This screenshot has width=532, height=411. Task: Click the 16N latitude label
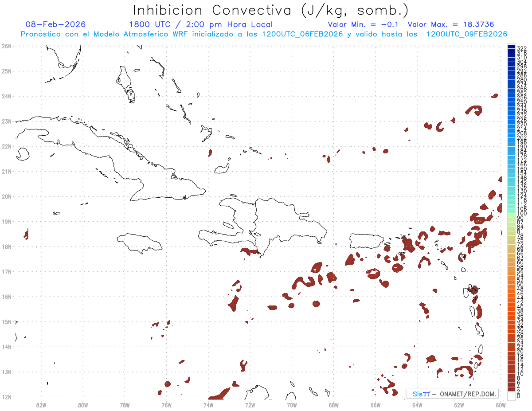click(6, 296)
